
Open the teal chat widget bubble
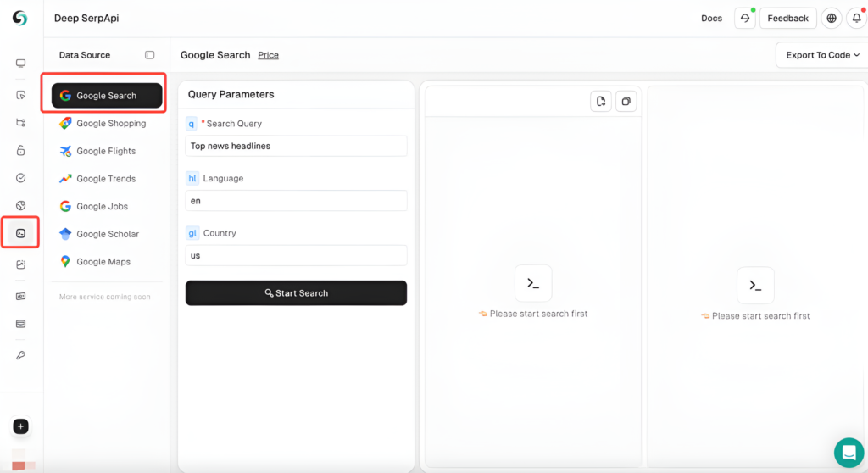[x=849, y=453]
